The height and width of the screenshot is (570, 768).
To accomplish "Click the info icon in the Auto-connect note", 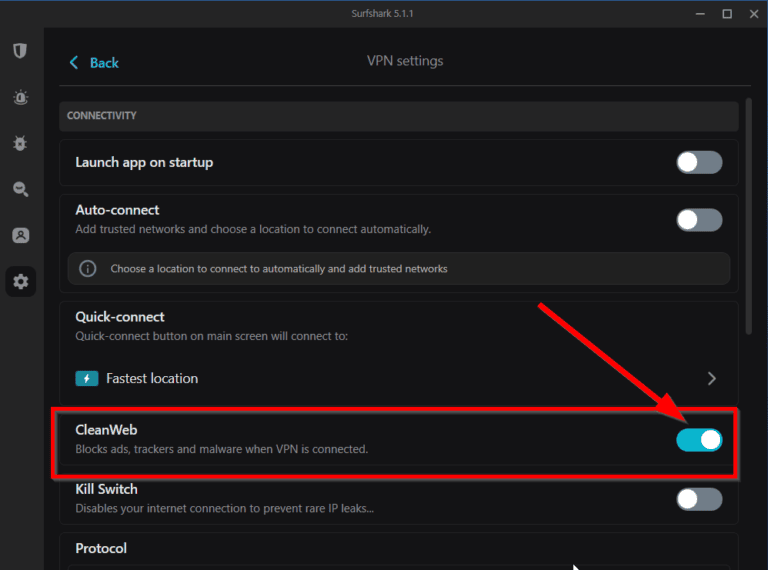I will pos(88,268).
